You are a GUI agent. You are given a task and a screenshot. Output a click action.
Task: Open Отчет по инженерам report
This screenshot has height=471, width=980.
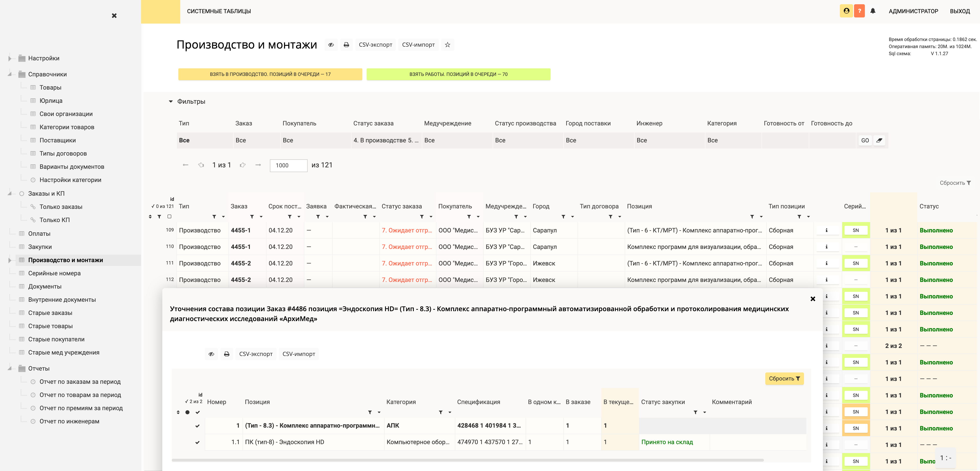(x=69, y=421)
